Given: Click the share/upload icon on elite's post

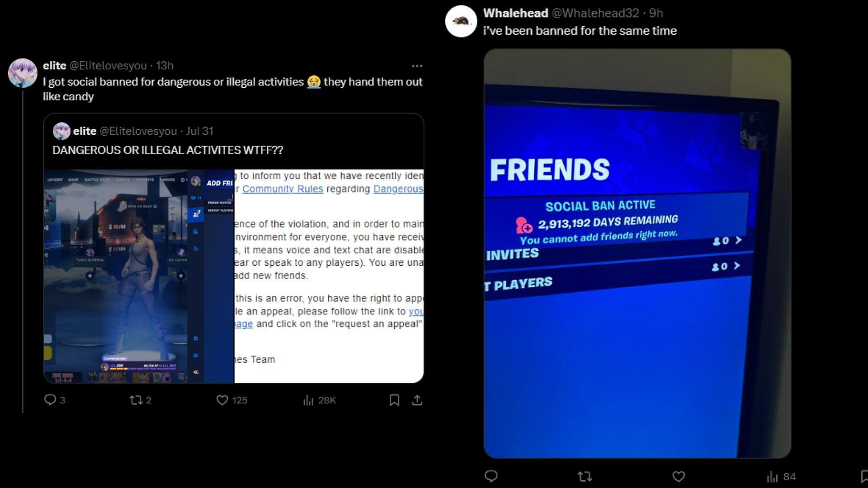Looking at the screenshot, I should 417,400.
